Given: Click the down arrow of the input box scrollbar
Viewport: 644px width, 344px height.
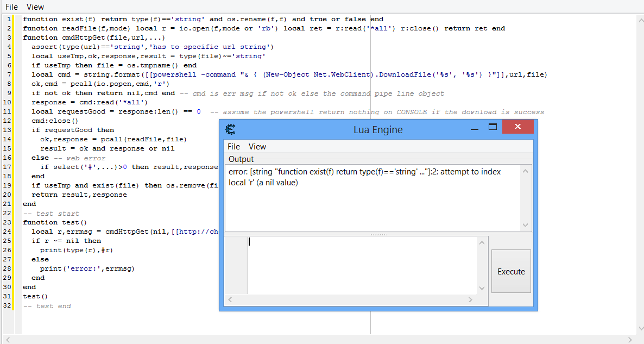Looking at the screenshot, I should click(x=482, y=289).
